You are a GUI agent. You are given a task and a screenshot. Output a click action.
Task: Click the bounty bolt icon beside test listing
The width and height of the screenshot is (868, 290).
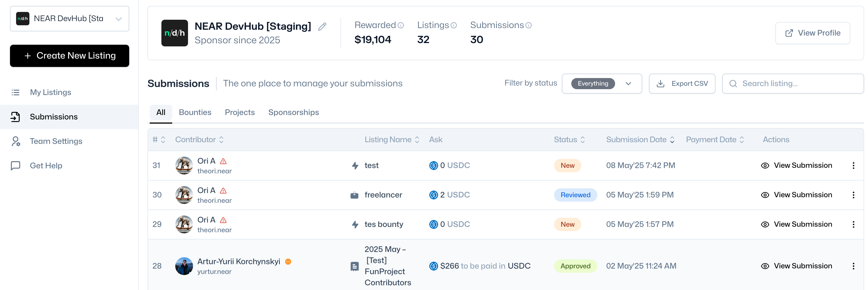(355, 166)
